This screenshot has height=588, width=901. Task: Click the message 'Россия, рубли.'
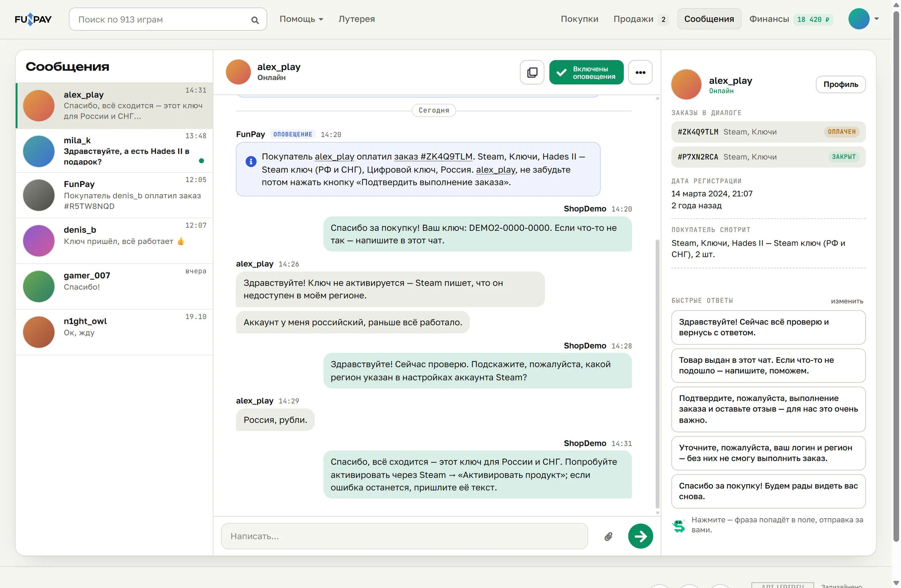point(275,420)
